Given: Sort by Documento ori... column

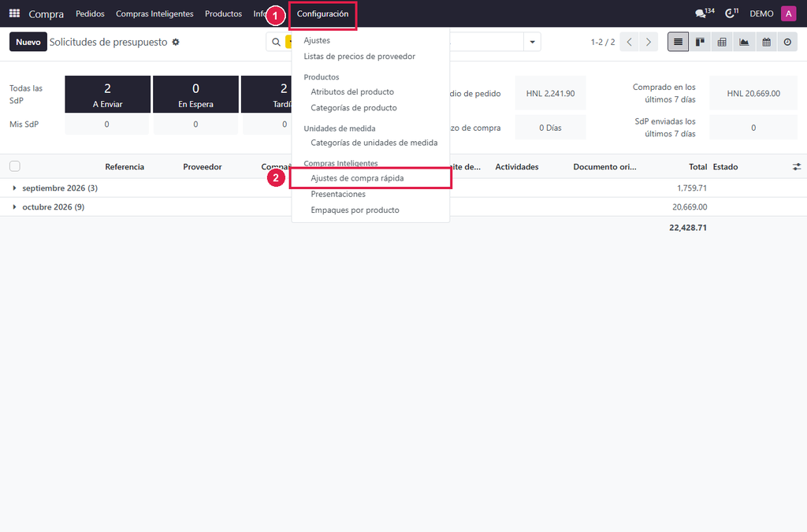Looking at the screenshot, I should pyautogui.click(x=604, y=167).
